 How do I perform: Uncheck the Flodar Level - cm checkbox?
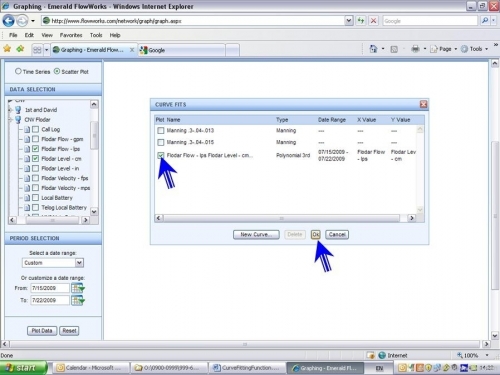(x=36, y=159)
